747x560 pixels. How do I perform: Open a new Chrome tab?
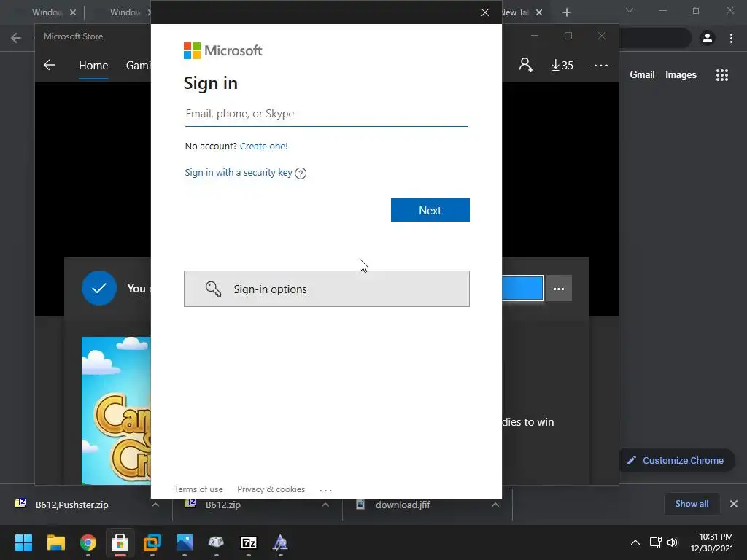click(566, 12)
